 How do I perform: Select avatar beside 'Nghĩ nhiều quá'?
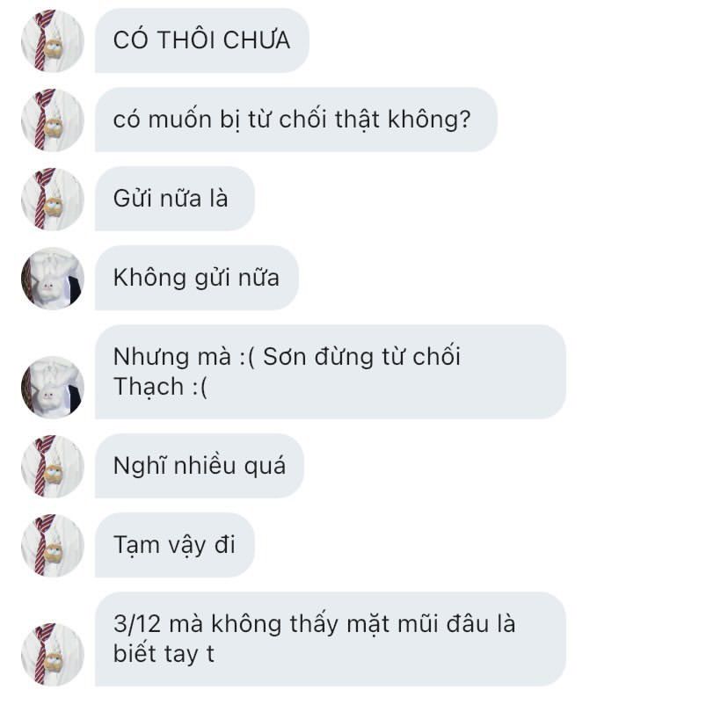pos(53,466)
